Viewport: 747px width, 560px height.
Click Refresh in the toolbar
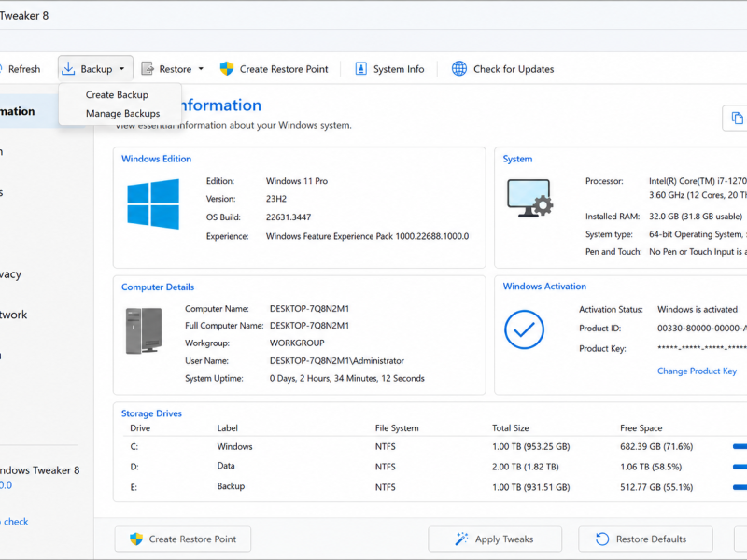[24, 69]
